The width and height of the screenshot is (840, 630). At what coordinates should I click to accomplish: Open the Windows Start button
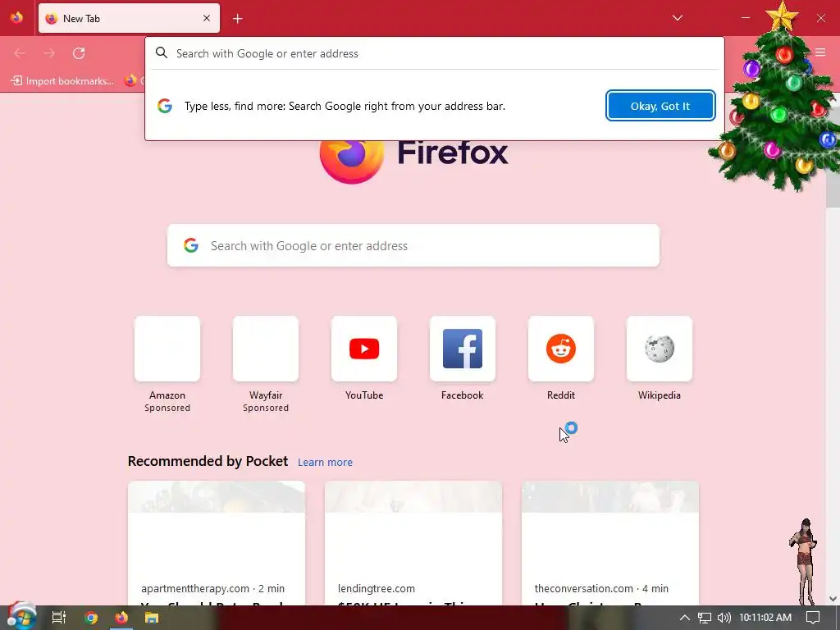[21, 617]
